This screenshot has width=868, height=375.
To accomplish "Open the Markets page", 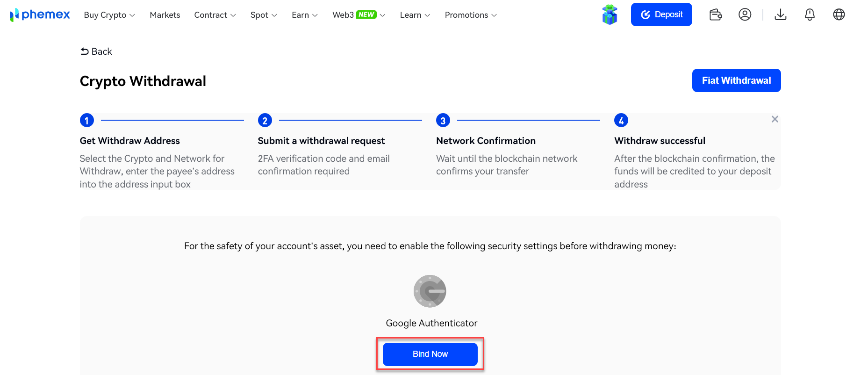I will click(165, 15).
